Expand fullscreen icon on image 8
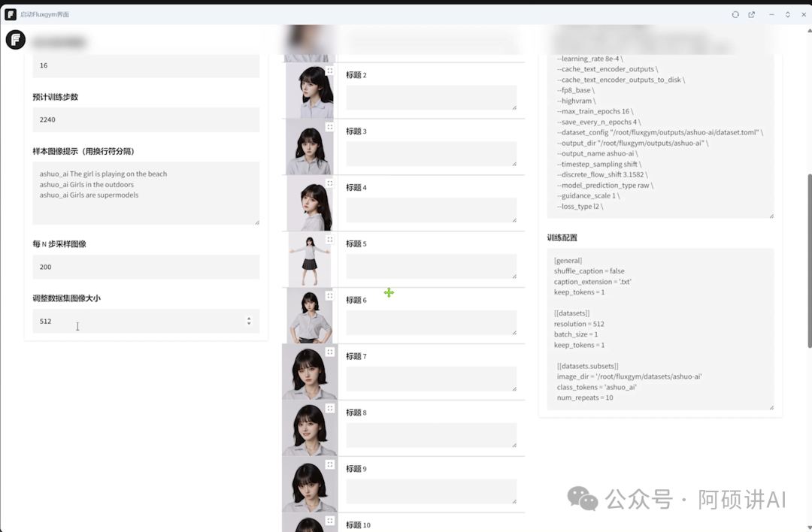 click(330, 408)
